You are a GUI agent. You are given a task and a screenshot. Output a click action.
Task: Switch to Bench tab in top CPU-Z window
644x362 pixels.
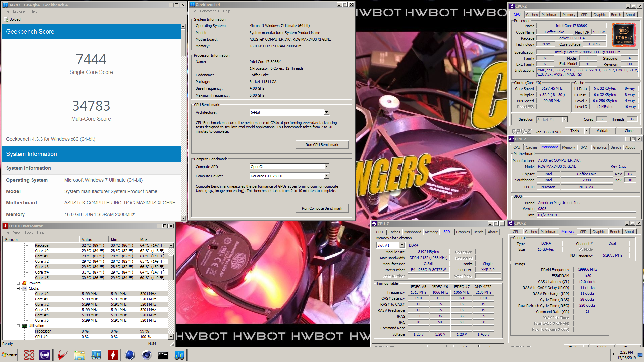pos(616,15)
